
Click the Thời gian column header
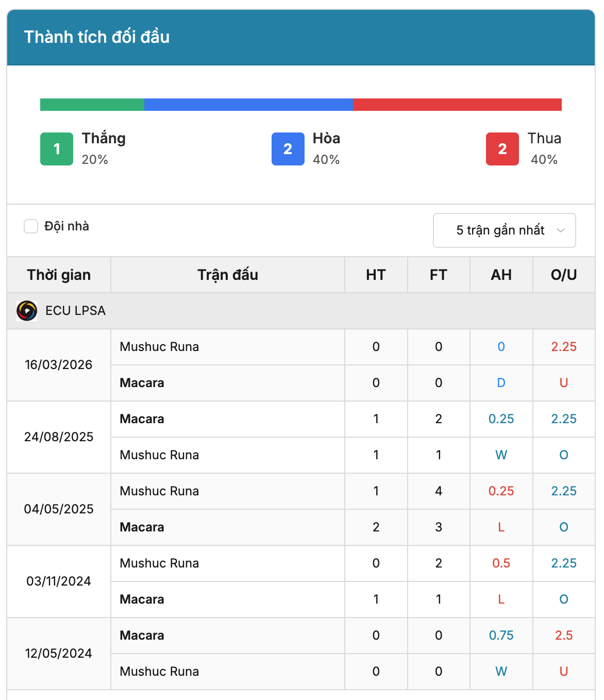click(x=59, y=275)
